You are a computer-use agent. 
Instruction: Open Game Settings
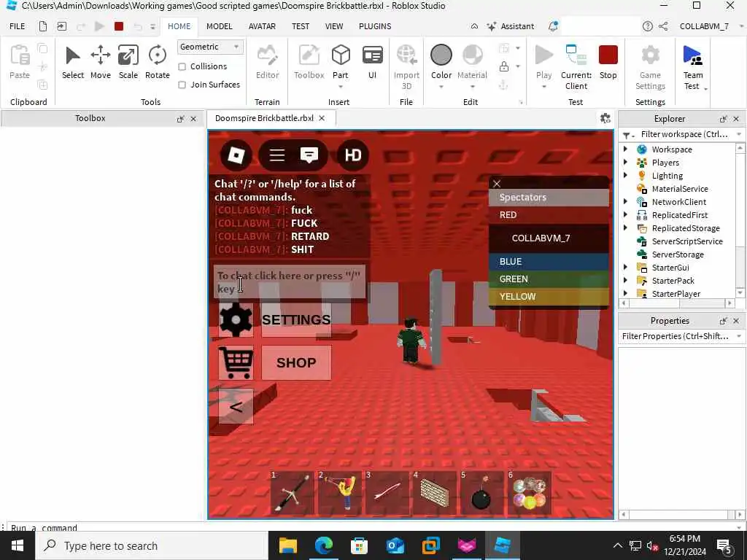pyautogui.click(x=650, y=66)
